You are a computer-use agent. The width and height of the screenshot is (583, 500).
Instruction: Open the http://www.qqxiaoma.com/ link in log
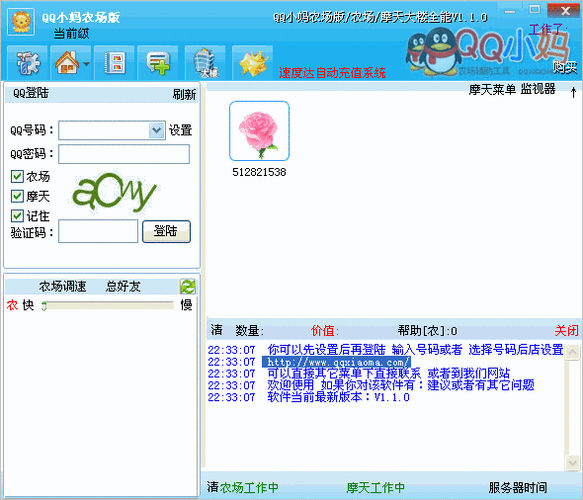336,362
